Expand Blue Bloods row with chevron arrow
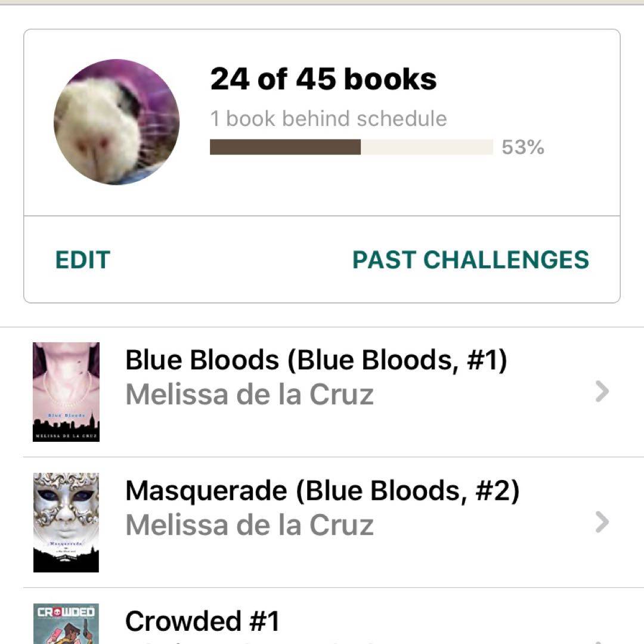The width and height of the screenshot is (644, 644). pyautogui.click(x=602, y=392)
